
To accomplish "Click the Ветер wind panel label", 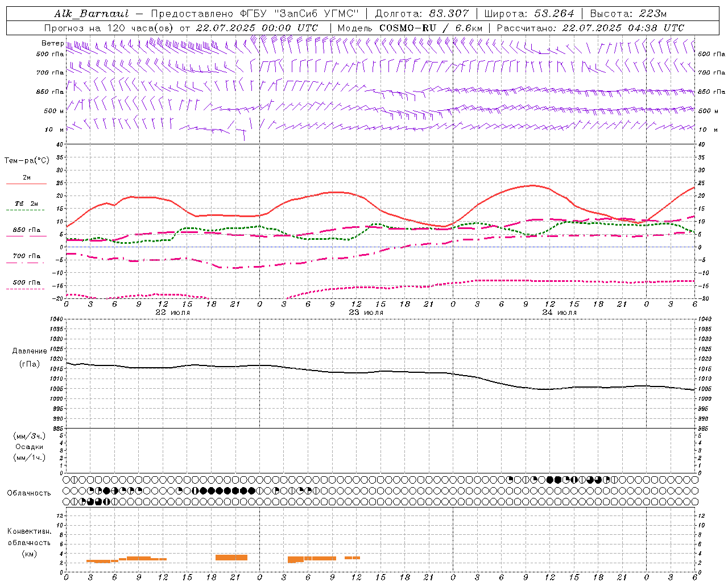I will pyautogui.click(x=52, y=43).
